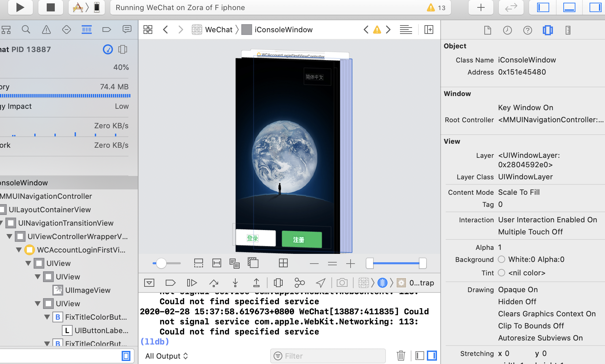Show the Object inspector
Image resolution: width=605 pixels, height=364 pixels.
click(x=548, y=30)
